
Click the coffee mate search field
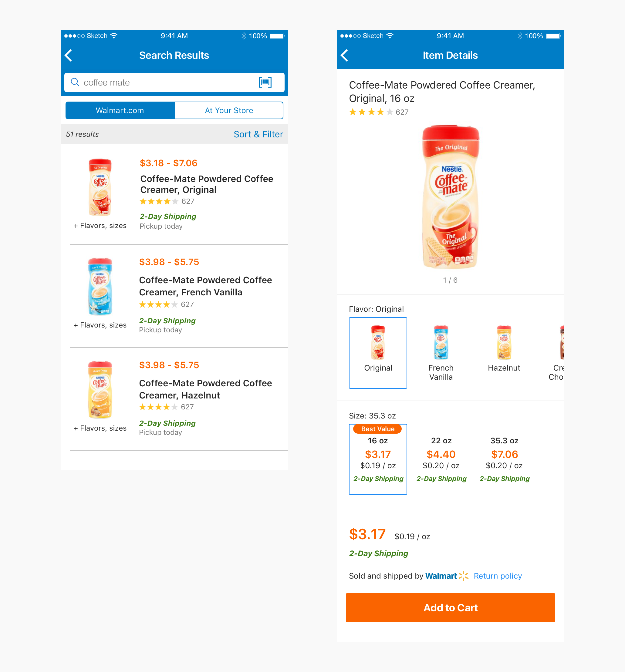point(166,82)
